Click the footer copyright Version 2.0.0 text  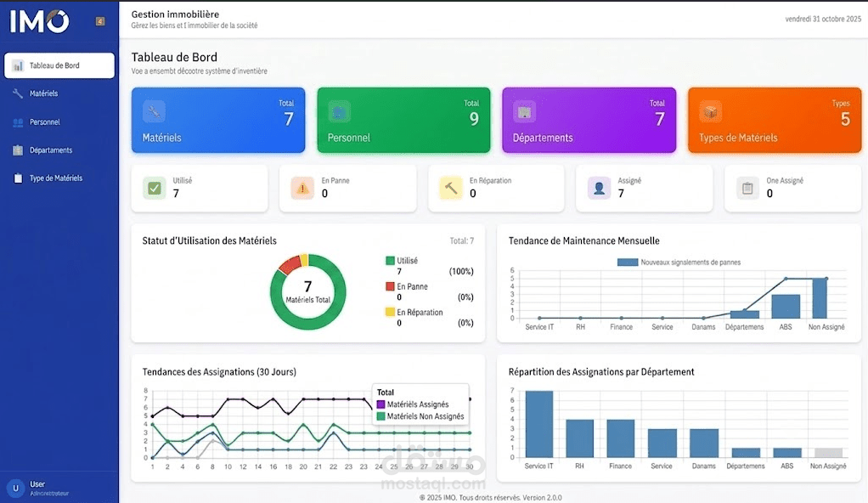coord(490,497)
